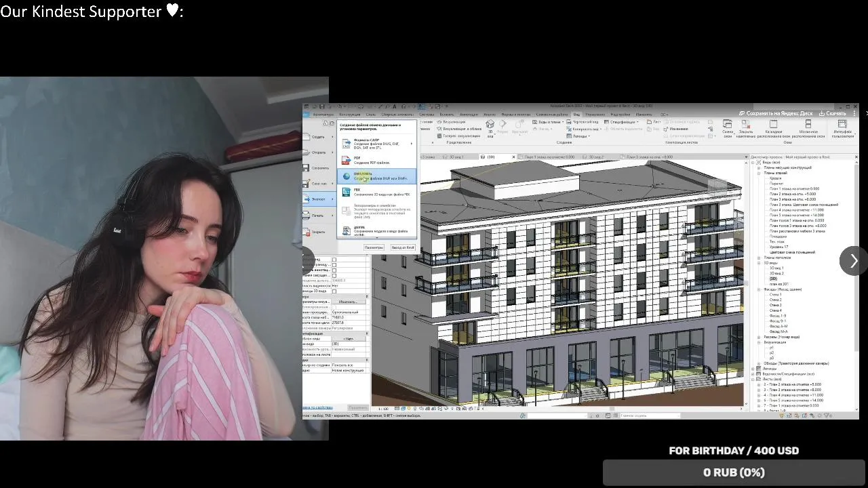Choose PDF export entry icon
868x488 pixels.
pyautogui.click(x=347, y=160)
